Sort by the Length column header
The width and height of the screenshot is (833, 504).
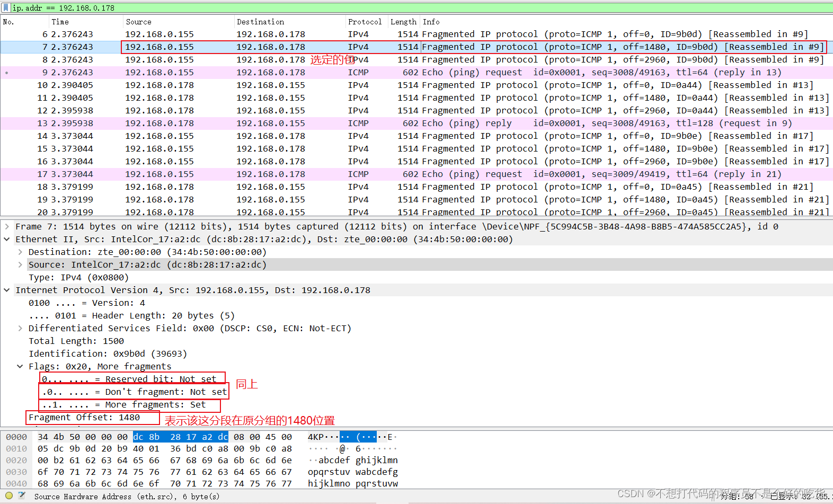pos(404,22)
